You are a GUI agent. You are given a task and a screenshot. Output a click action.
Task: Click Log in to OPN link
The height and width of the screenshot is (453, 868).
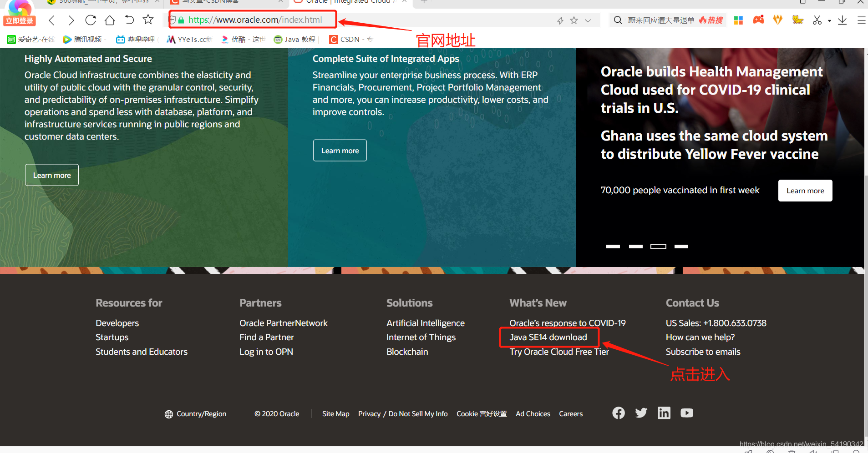pyautogui.click(x=266, y=352)
